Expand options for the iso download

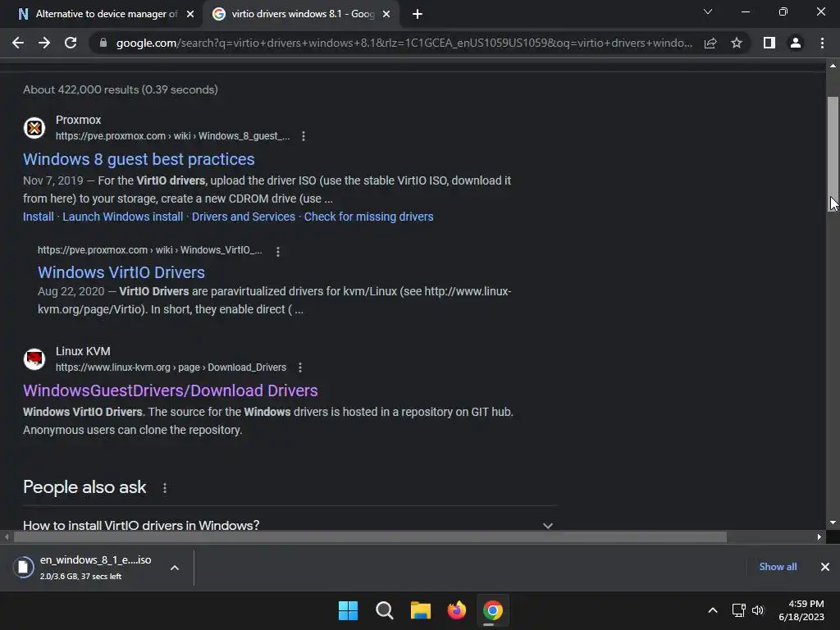(175, 568)
